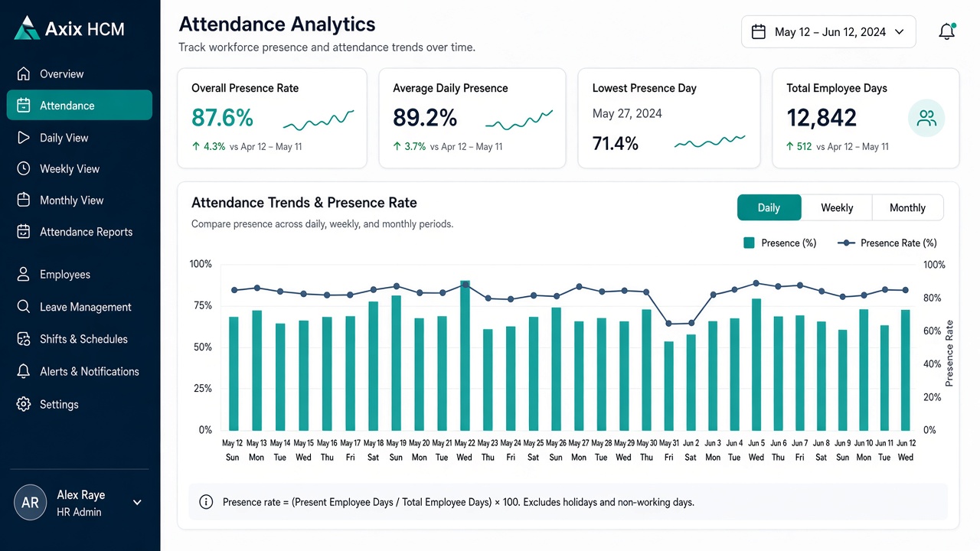Click the May 19 Sun bar
Image resolution: width=980 pixels, height=551 pixels.
pos(396,363)
